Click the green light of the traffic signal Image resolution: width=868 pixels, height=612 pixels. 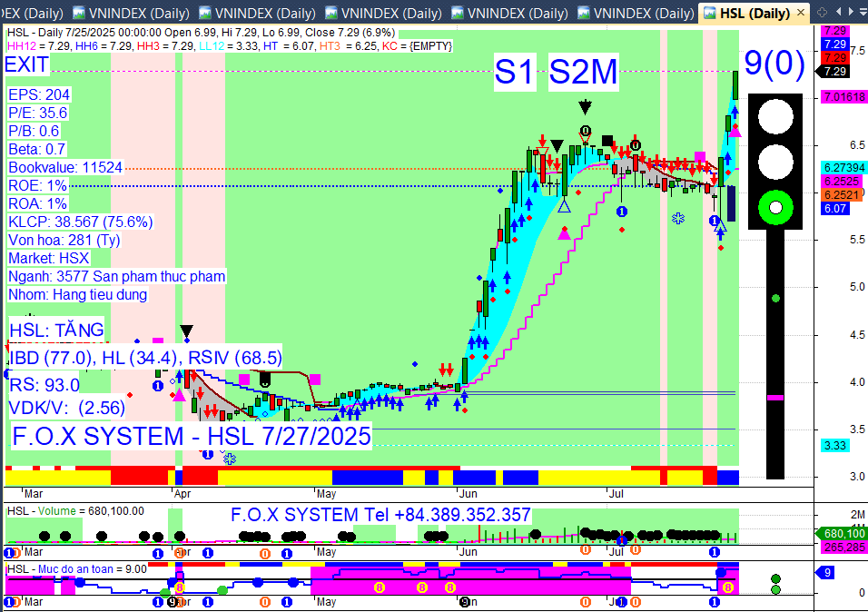(775, 207)
